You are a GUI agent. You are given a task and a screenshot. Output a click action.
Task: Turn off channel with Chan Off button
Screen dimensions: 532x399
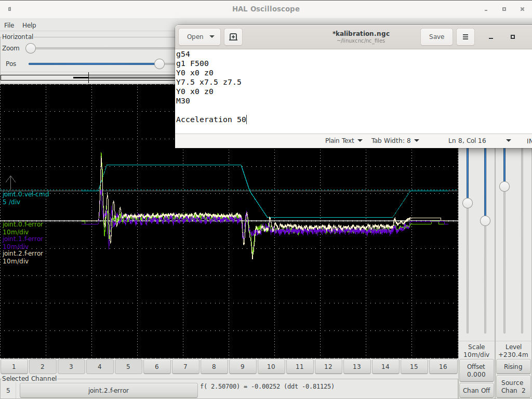click(x=476, y=391)
